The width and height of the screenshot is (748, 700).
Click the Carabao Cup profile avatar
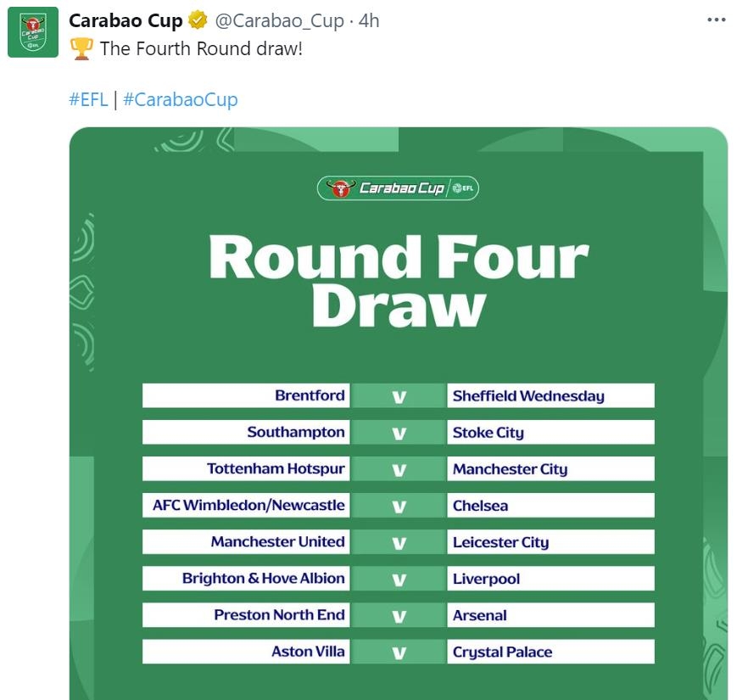(33, 32)
